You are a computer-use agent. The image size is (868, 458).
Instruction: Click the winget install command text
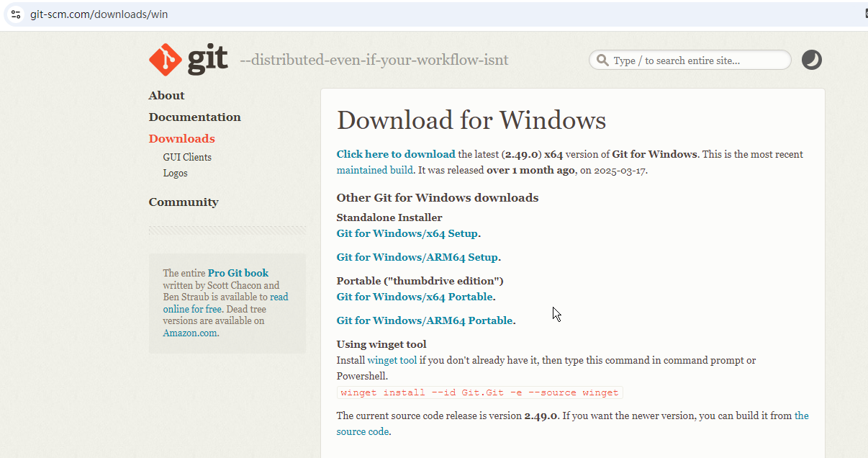click(479, 392)
